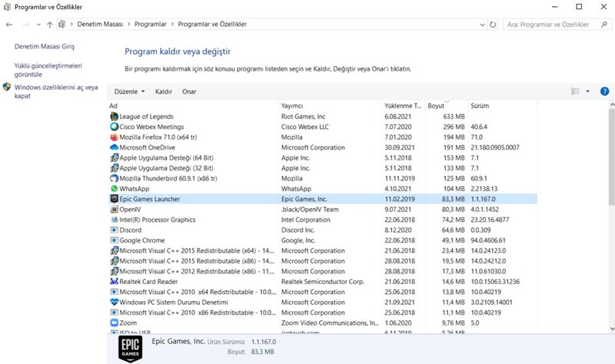The height and width of the screenshot is (364, 615).
Task: Click Programlar in the breadcrumb
Action: tap(151, 25)
